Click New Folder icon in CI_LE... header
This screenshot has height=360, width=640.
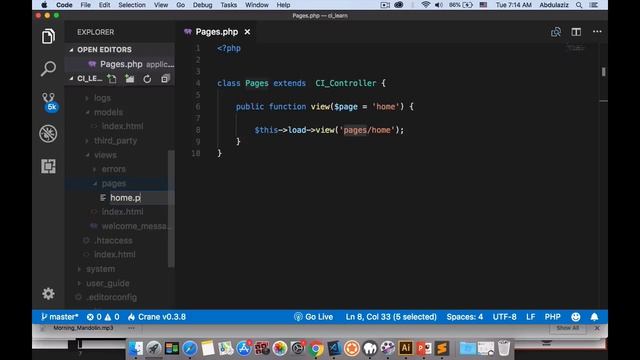[x=129, y=79]
